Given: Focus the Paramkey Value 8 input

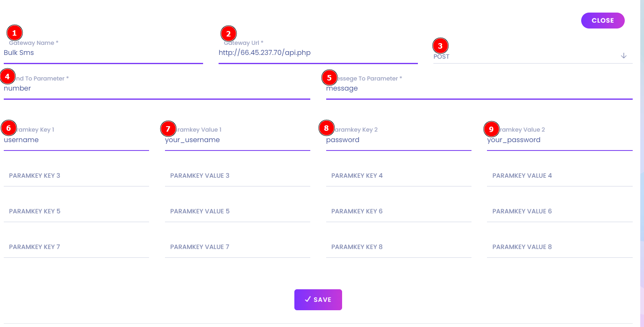Looking at the screenshot, I should [x=559, y=247].
